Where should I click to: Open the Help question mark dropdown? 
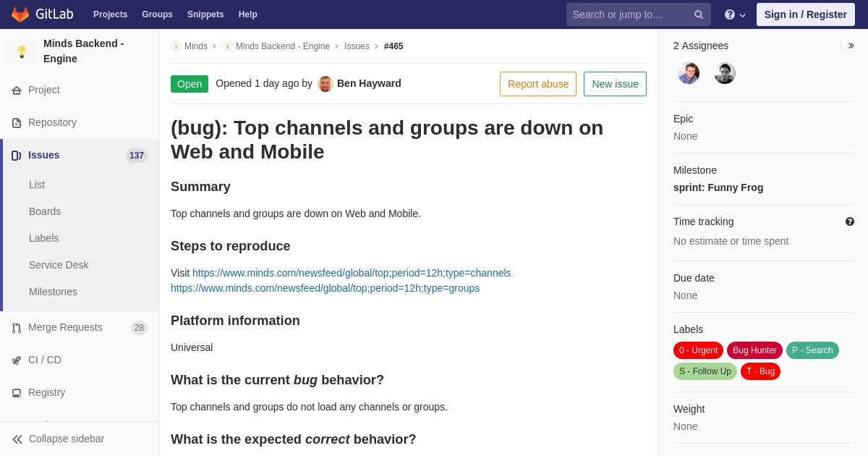[x=734, y=14]
